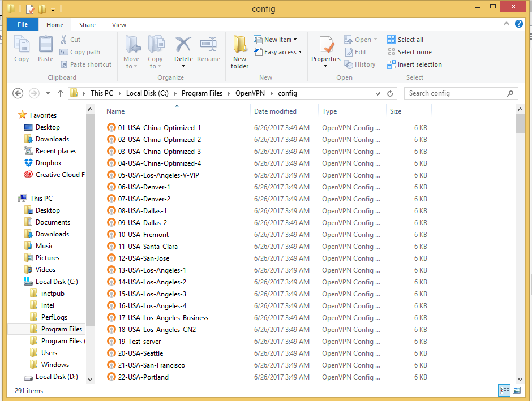
Task: Select the file 17-USA-Los-Angeles-Business
Action: [x=163, y=318]
